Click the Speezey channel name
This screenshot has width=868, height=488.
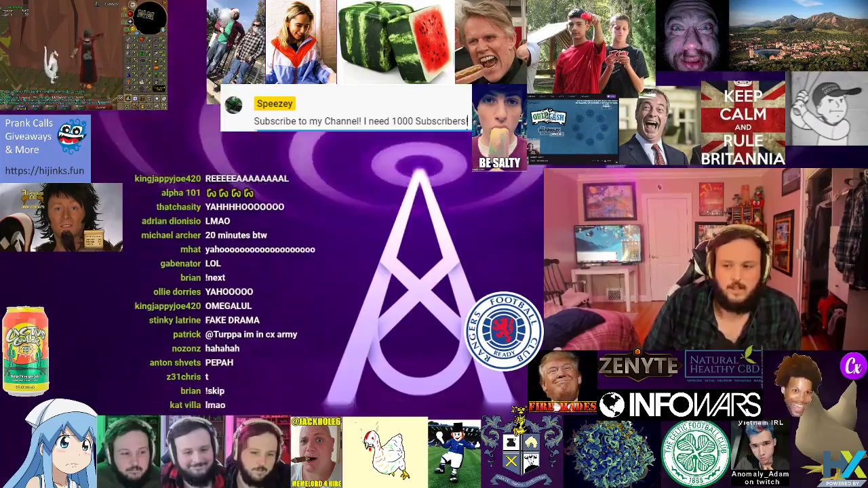tap(275, 104)
